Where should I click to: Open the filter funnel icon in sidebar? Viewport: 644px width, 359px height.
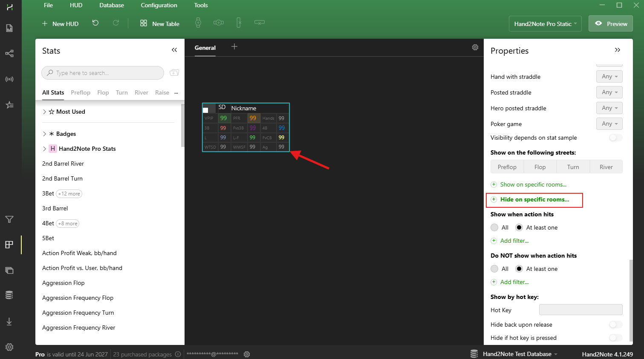click(9, 219)
